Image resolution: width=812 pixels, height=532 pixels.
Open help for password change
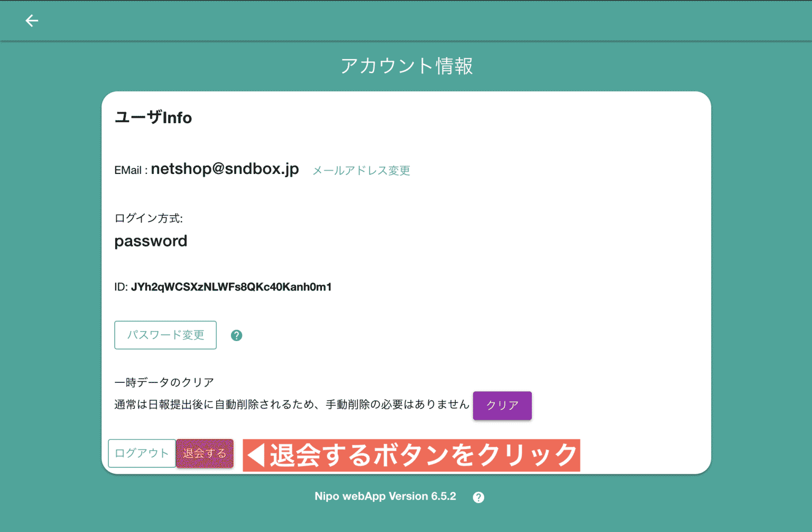point(236,335)
